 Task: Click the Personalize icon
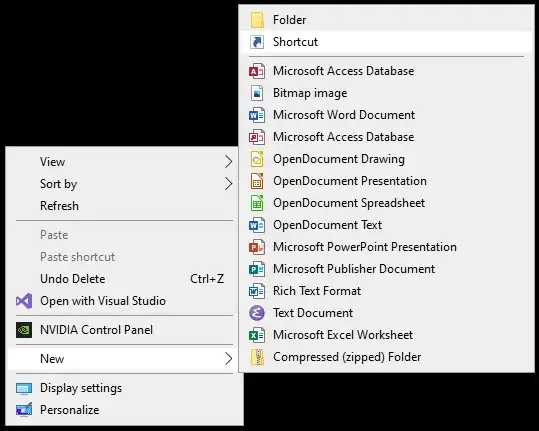click(x=24, y=410)
